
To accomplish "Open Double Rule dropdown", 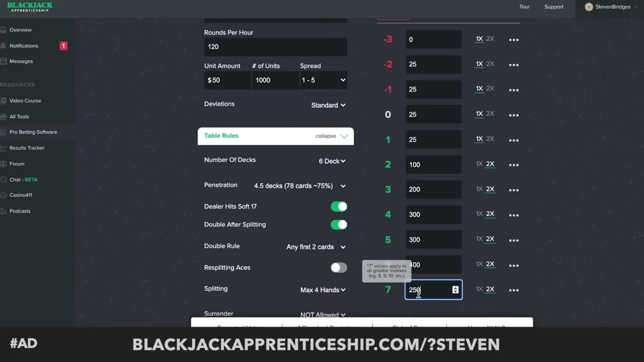I will tap(316, 247).
